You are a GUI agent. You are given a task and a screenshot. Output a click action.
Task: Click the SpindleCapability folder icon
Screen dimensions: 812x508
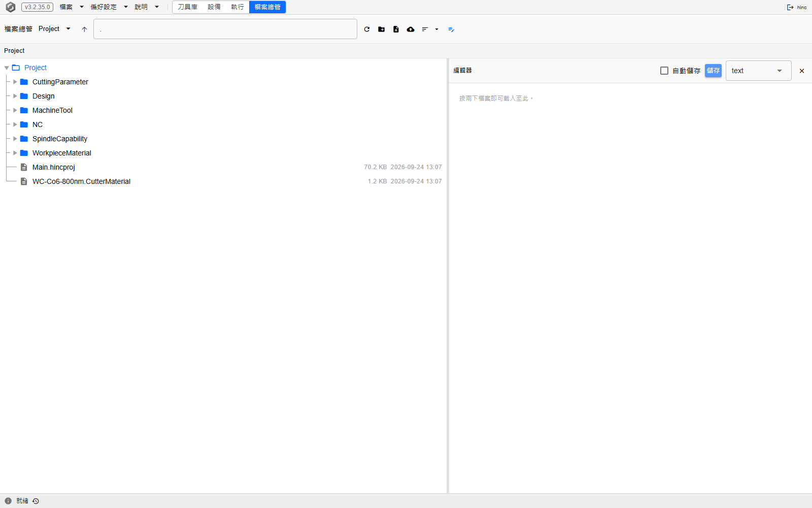[x=24, y=139]
